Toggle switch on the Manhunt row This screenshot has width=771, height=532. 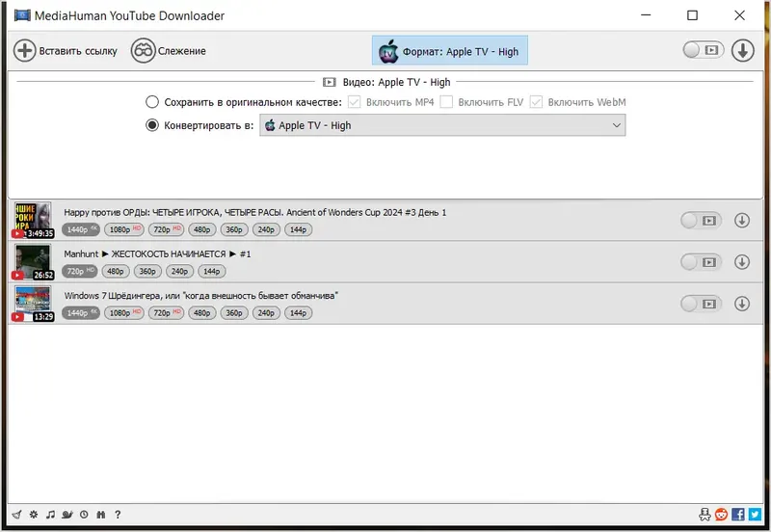tap(702, 262)
